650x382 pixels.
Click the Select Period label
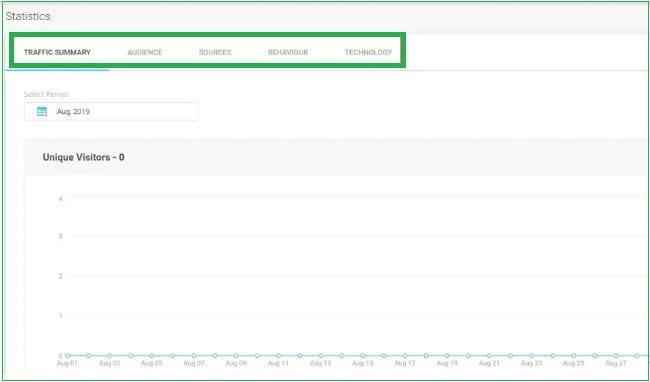(46, 94)
